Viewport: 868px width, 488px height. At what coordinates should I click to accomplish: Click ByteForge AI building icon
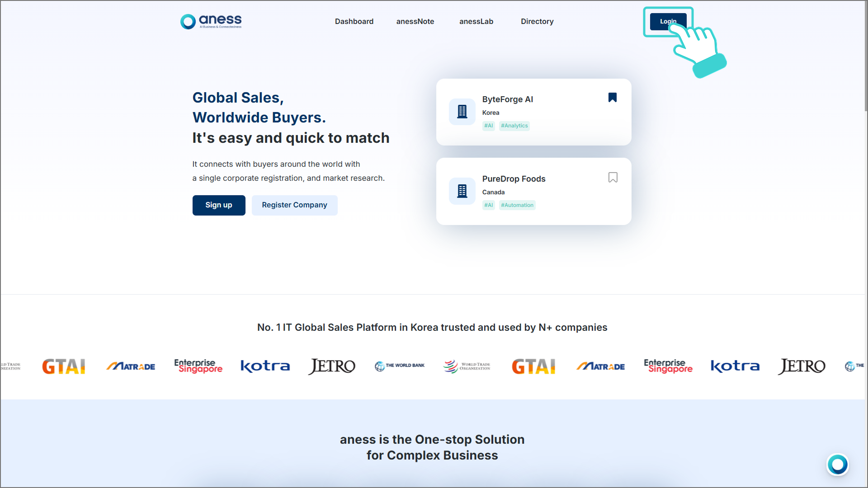coord(462,112)
